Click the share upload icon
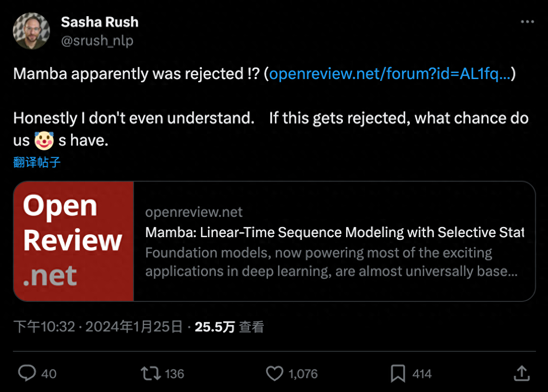 click(x=521, y=374)
